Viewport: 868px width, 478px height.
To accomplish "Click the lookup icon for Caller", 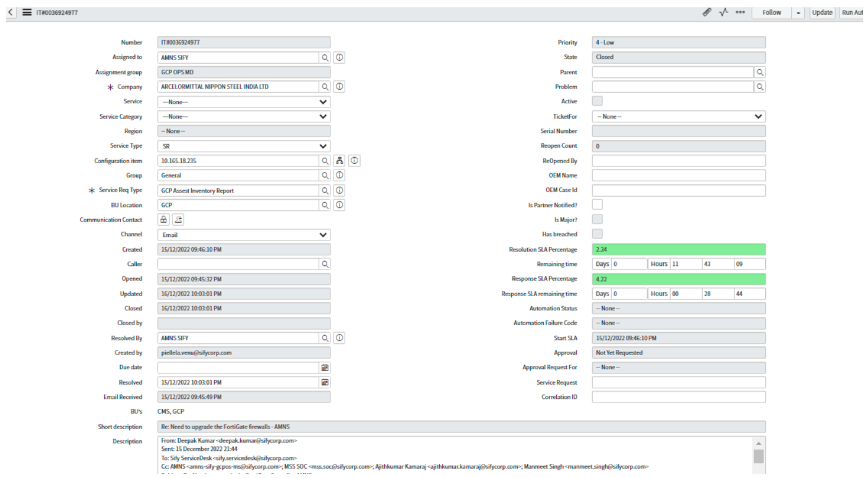I will pyautogui.click(x=324, y=264).
